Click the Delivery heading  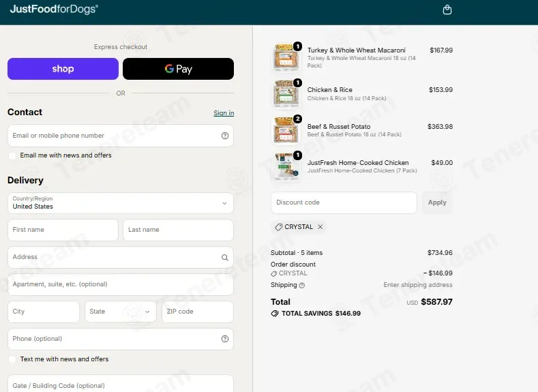[x=25, y=181]
